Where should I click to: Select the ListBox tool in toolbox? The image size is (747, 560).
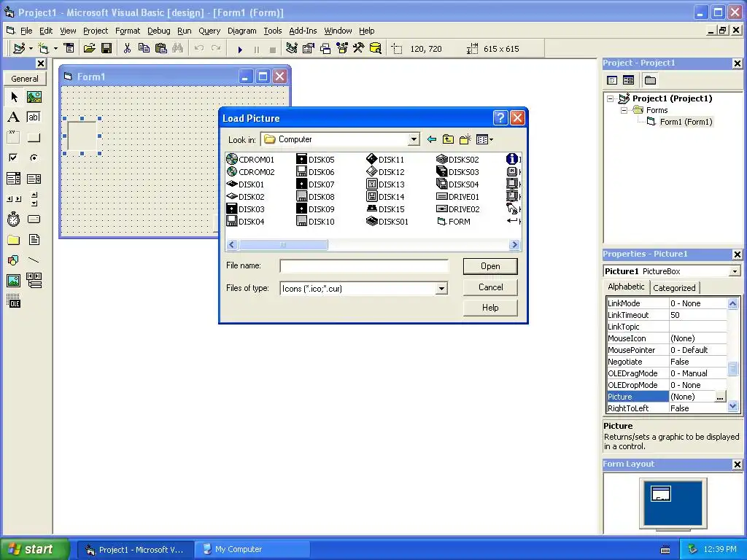pyautogui.click(x=34, y=179)
